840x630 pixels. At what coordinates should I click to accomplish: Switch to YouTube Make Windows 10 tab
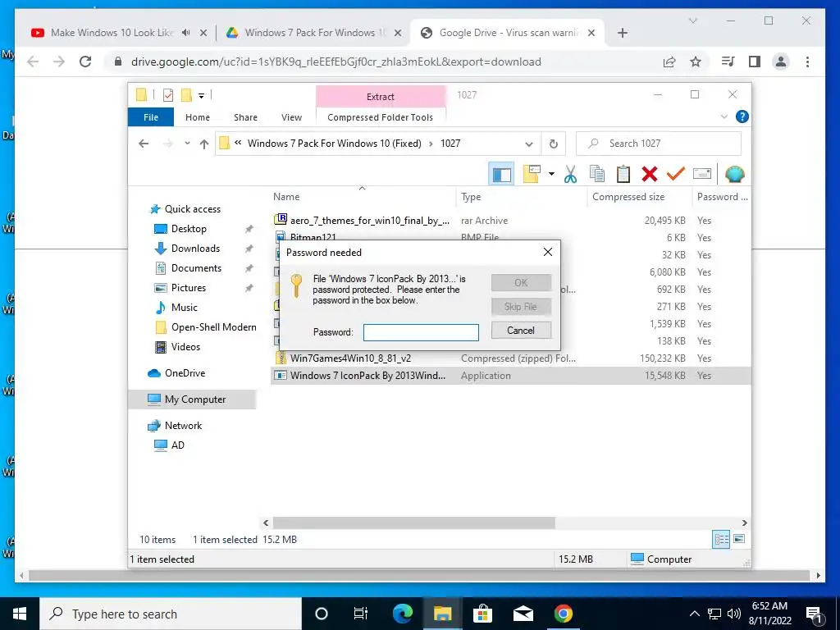click(112, 33)
